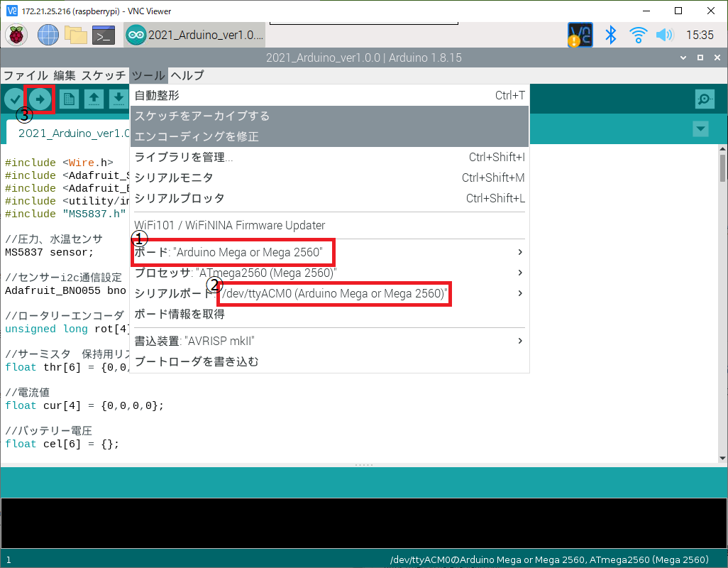Screen dimensions: 728x568
Task: Click the Verify checkmark button
Action: (15, 99)
